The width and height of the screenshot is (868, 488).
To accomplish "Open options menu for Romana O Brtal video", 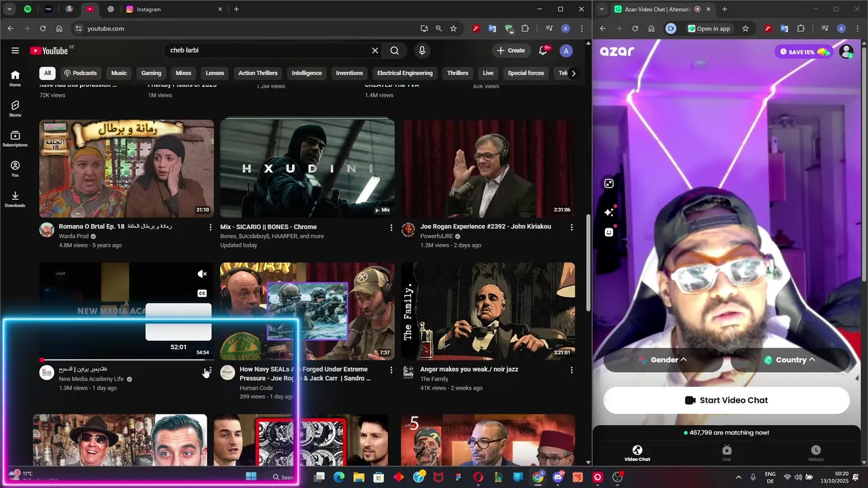I will pos(210,228).
